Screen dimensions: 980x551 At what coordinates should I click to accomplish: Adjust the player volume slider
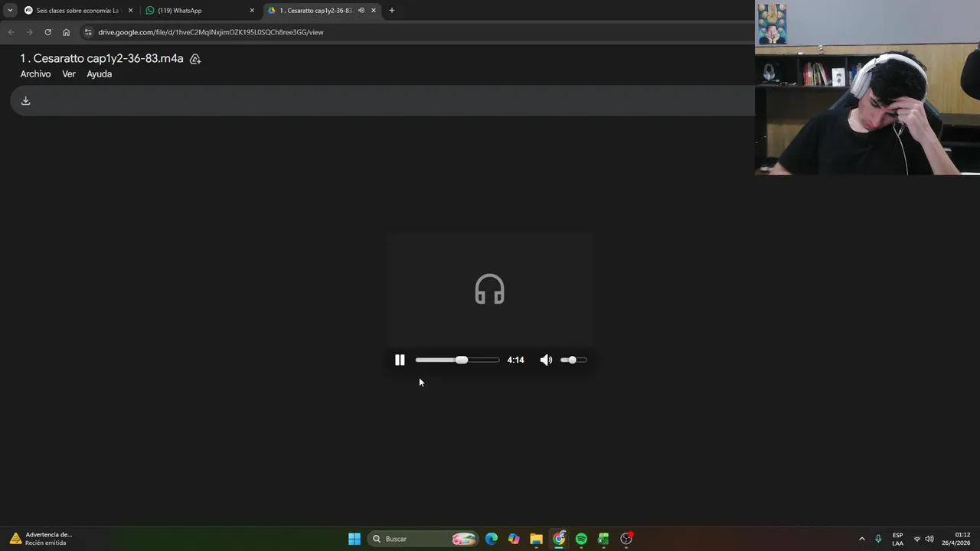pyautogui.click(x=573, y=360)
